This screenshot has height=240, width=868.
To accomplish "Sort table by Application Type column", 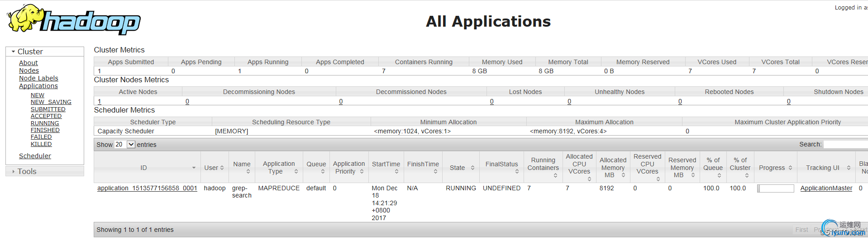I will (279, 168).
